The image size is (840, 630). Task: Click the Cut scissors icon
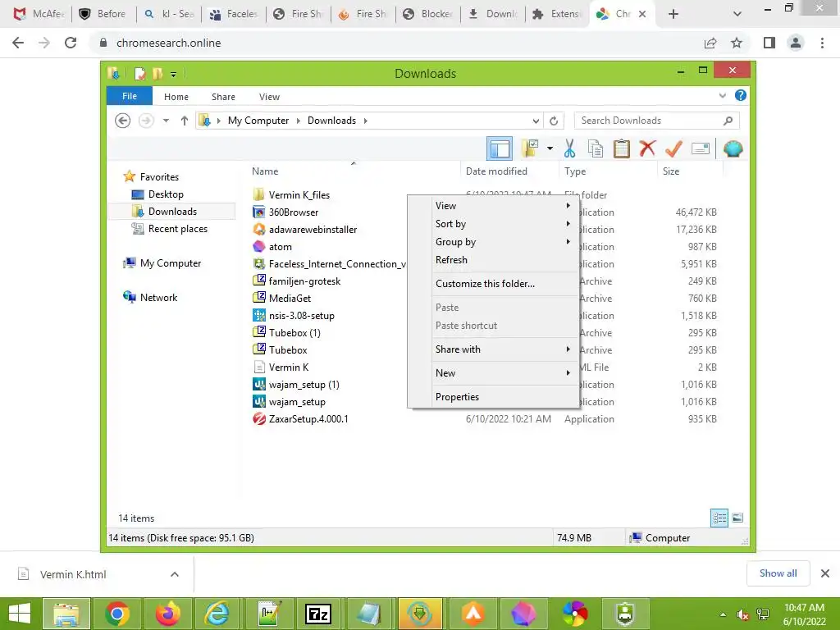click(x=569, y=148)
